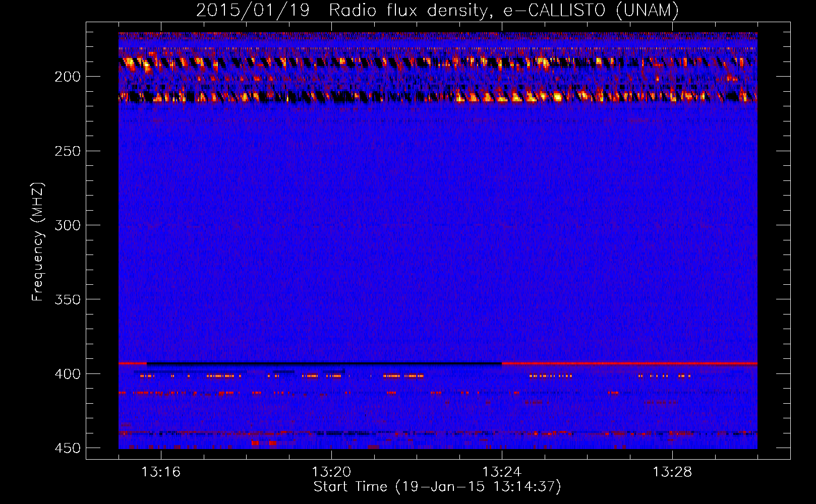Select the 450 frequency tick label

pyautogui.click(x=68, y=448)
